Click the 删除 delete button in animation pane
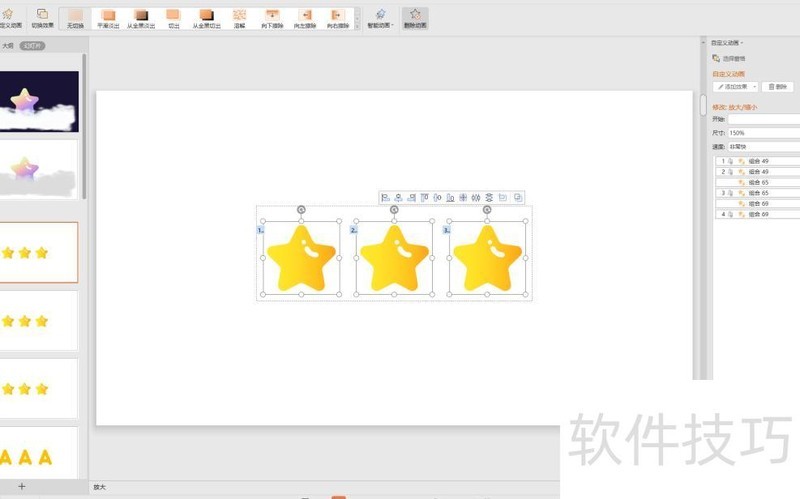800x499 pixels. pos(778,87)
